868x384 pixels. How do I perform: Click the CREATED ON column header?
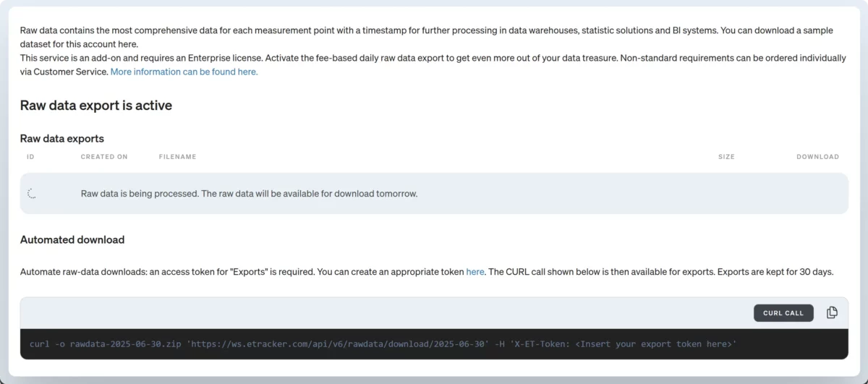(104, 157)
